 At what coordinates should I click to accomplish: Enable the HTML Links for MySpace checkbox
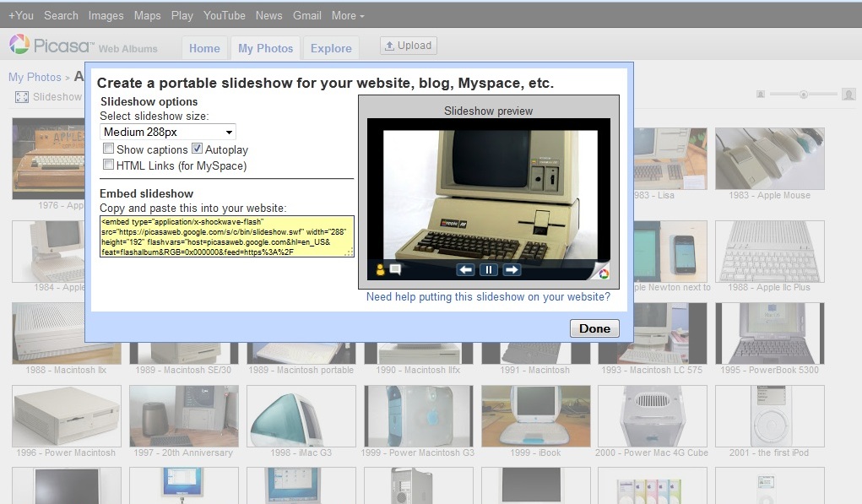[108, 165]
